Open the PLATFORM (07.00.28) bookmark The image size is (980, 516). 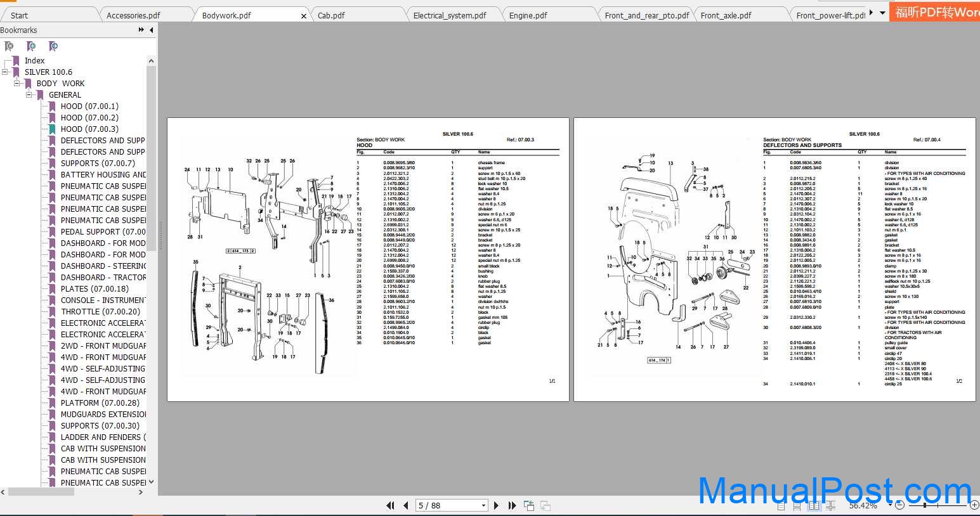[x=100, y=403]
